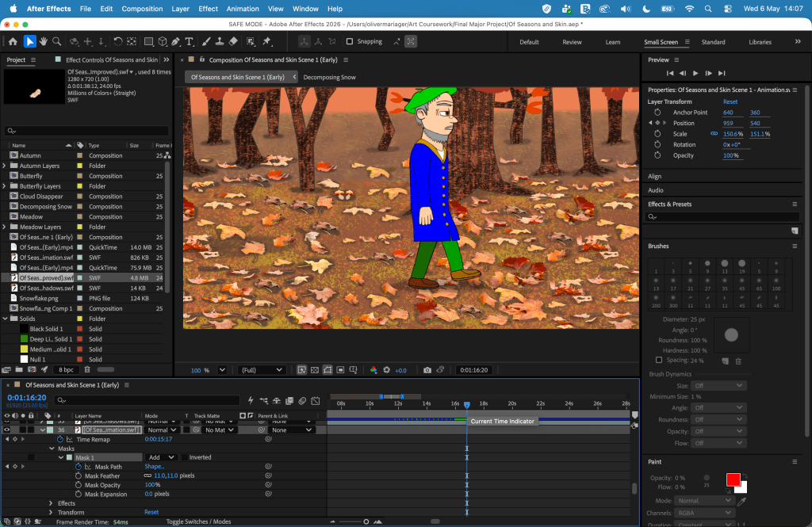Switch to the Libraries workspace

point(760,42)
